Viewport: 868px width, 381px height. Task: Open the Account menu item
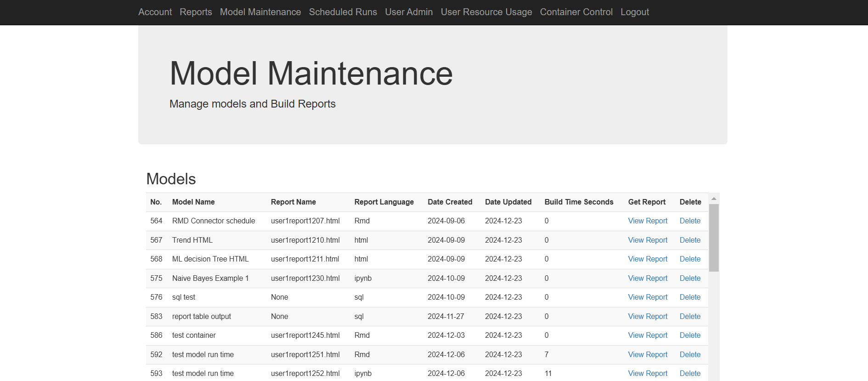click(155, 12)
